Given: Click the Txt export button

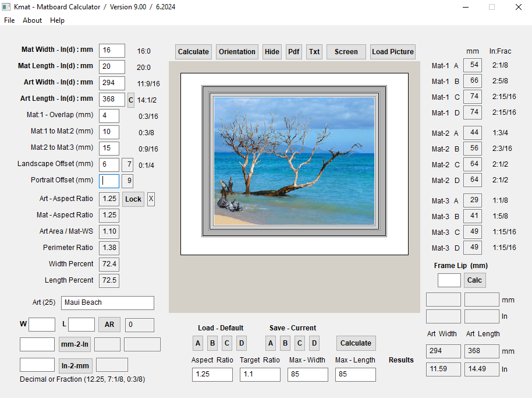Looking at the screenshot, I should point(314,52).
